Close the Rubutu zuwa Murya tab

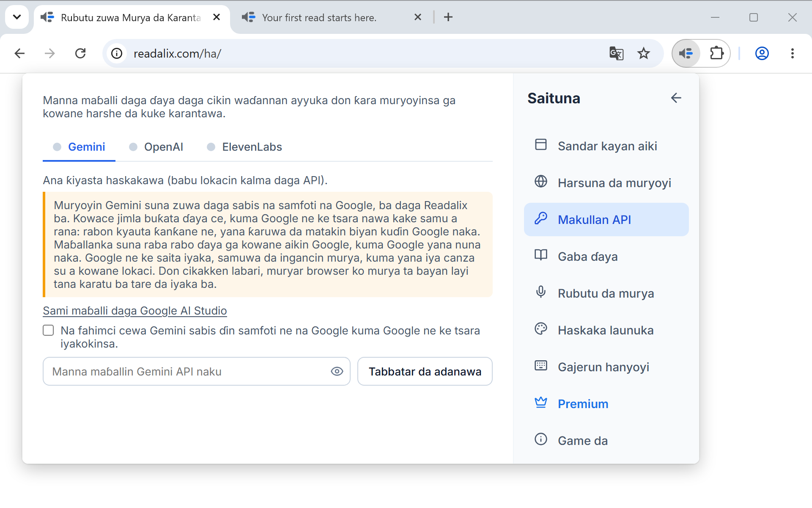coord(217,17)
